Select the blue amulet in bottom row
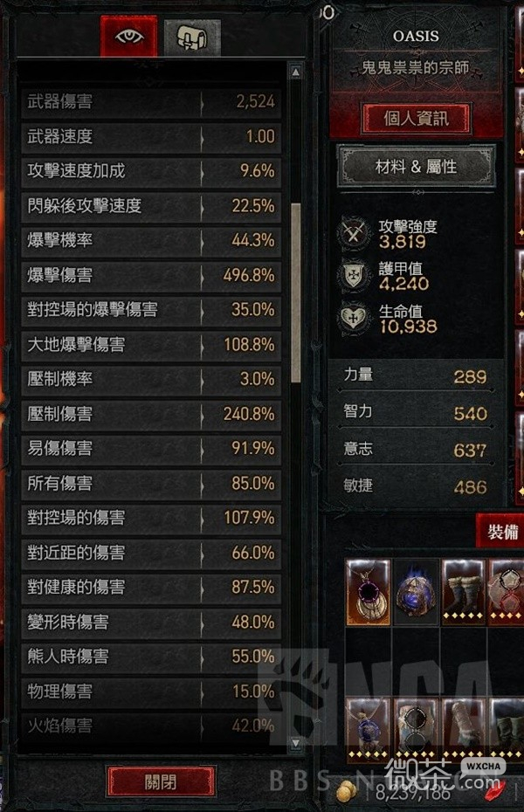Viewport: 524px width, 812px height. tap(369, 729)
